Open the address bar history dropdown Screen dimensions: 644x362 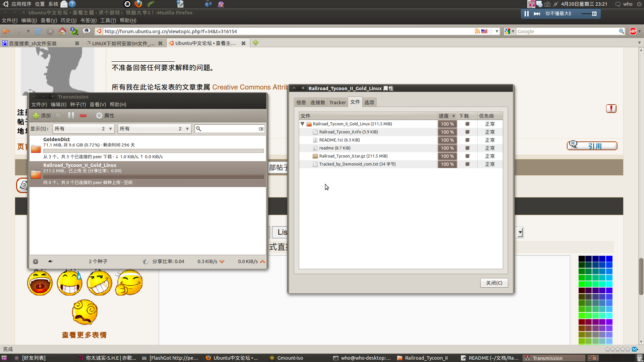pos(497,31)
